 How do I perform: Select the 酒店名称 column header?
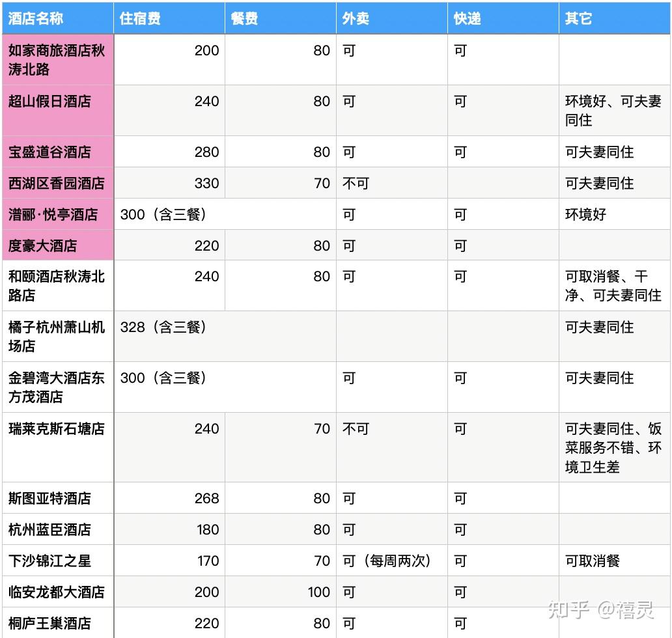click(58, 18)
